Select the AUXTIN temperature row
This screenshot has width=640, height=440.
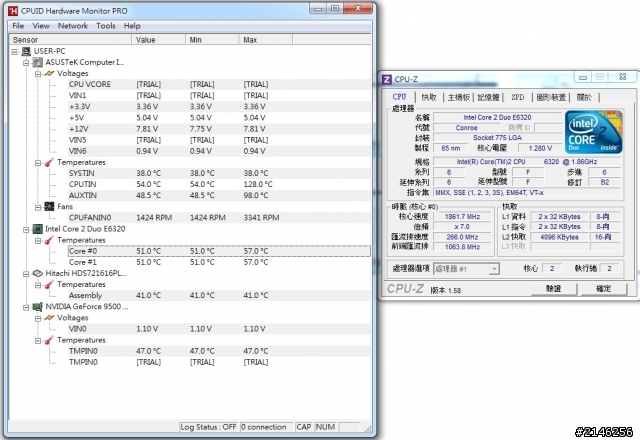[220, 196]
